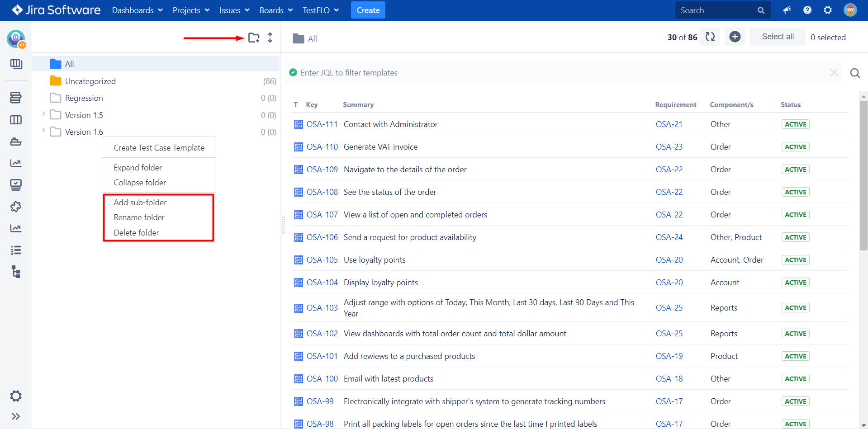
Task: Open the TestFLO dropdown menu
Action: (321, 10)
